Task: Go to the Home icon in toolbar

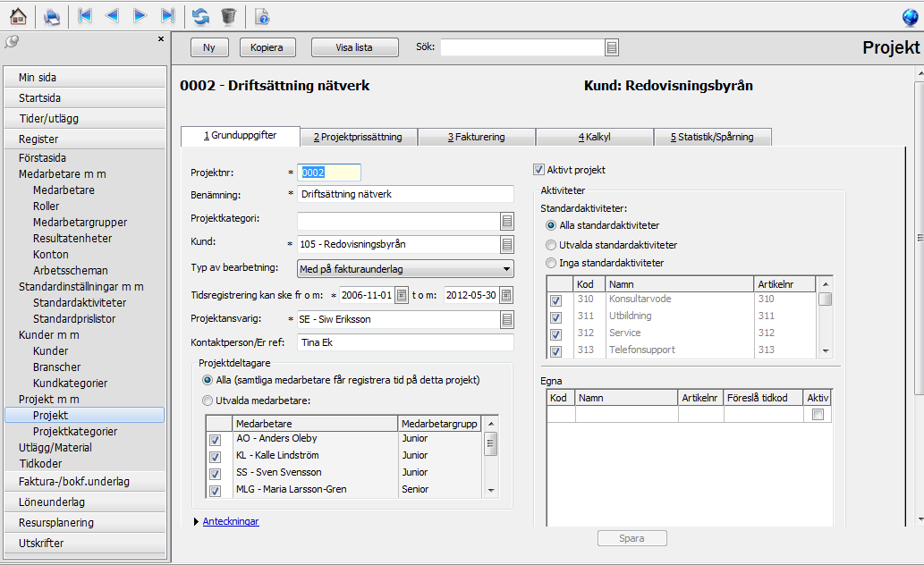Action: point(18,16)
